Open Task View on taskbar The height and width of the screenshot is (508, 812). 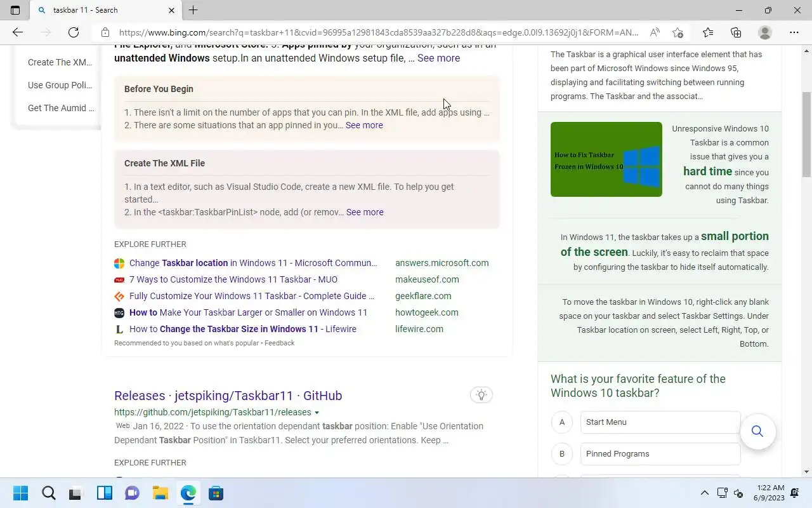(76, 493)
